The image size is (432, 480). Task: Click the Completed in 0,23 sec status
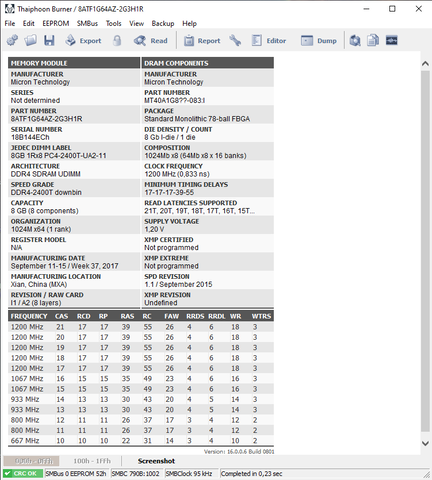(x=252, y=474)
